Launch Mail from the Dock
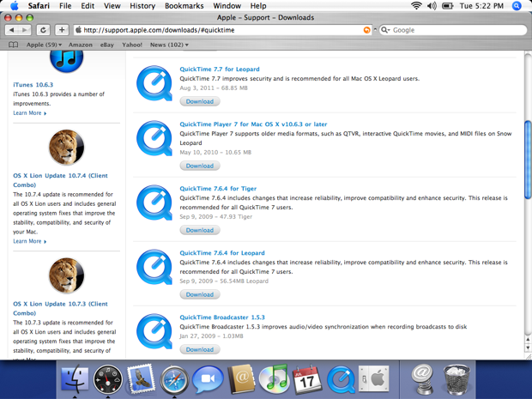Viewport: 532px width, 399px height. coord(141,379)
